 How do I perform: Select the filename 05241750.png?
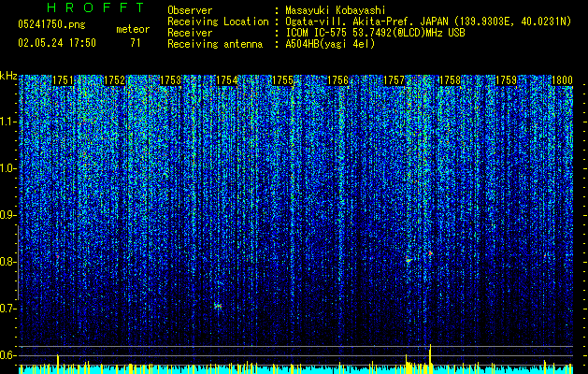pos(51,24)
